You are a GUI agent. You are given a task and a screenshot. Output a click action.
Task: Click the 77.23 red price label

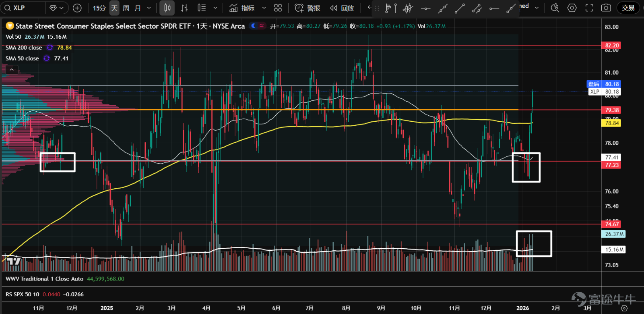tap(611, 165)
